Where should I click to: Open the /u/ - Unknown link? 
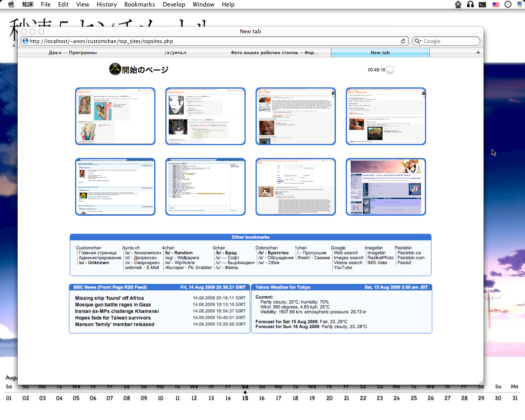[94, 263]
